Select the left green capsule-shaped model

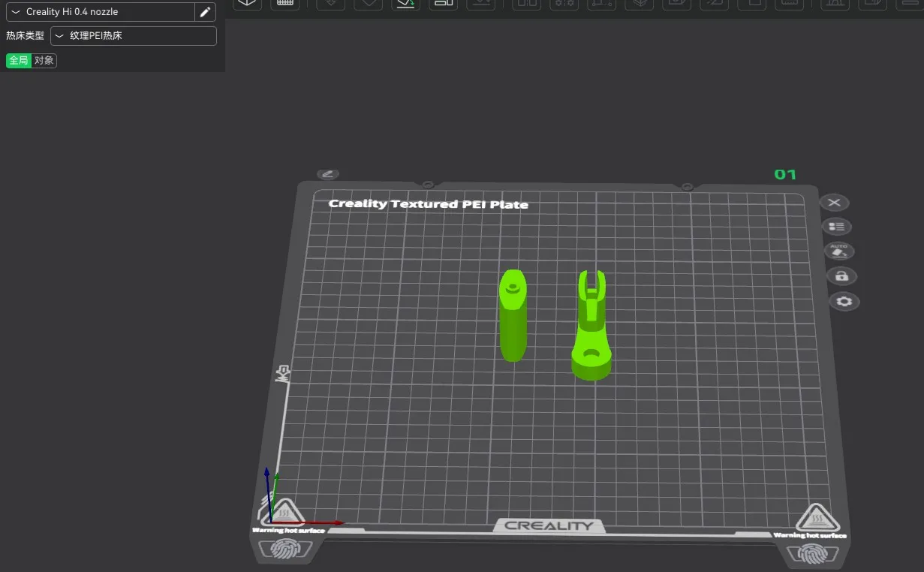(513, 315)
